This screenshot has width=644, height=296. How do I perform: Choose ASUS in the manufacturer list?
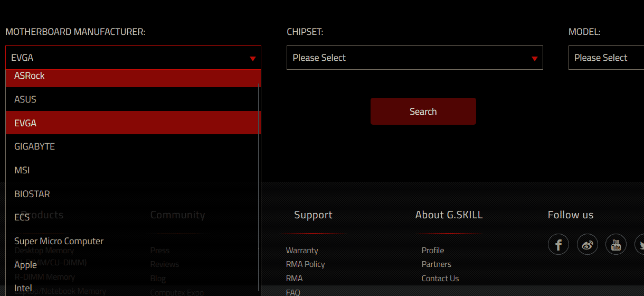coord(132,99)
